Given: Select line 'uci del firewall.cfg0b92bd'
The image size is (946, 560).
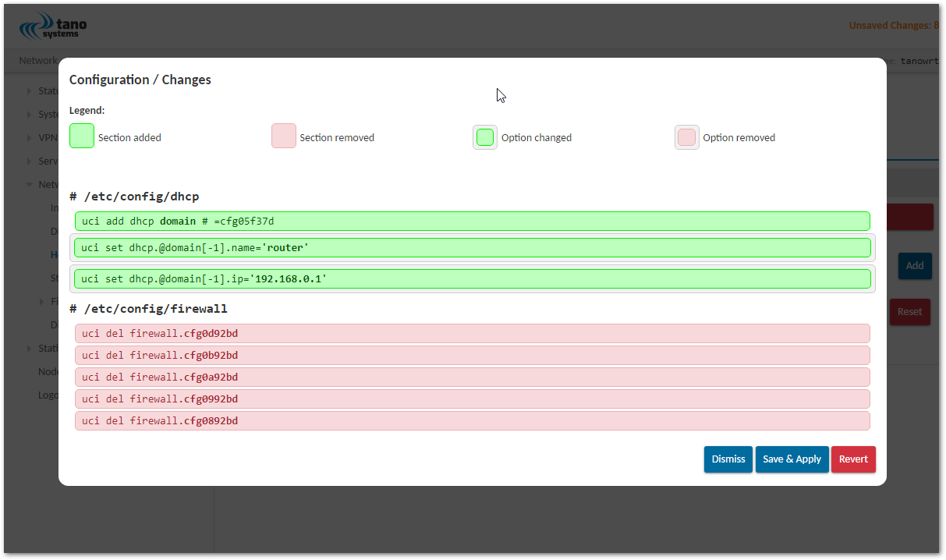Looking at the screenshot, I should (473, 355).
